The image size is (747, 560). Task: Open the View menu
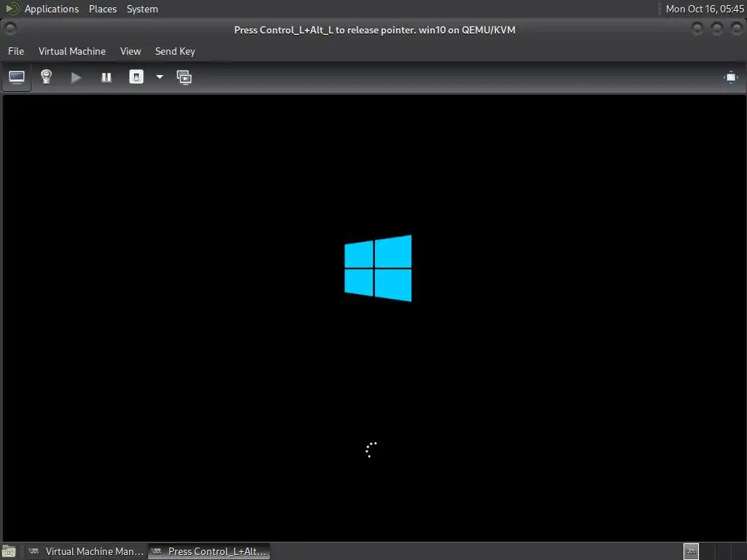click(x=131, y=52)
